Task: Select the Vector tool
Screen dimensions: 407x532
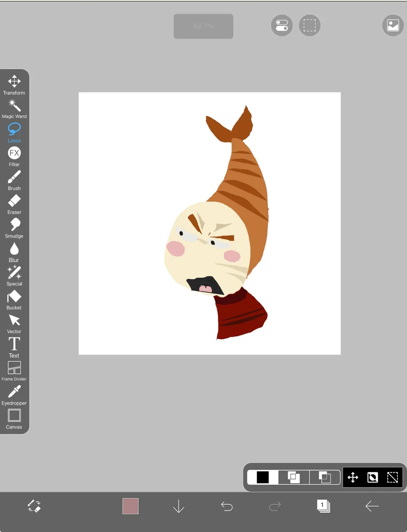Action: pyautogui.click(x=14, y=324)
